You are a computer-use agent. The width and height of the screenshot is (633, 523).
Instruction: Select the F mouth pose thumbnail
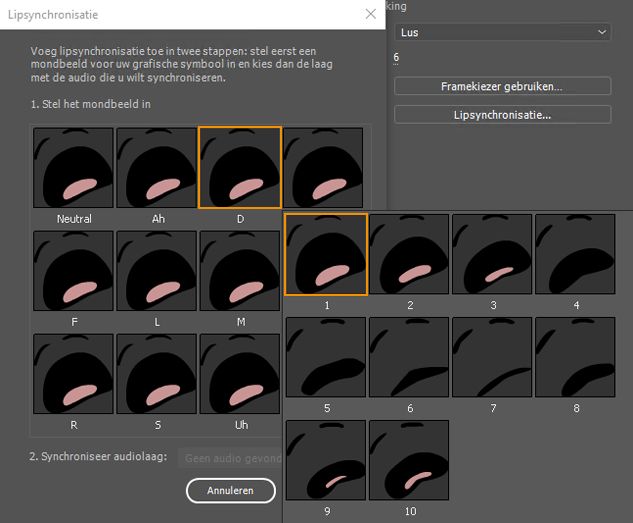(73, 271)
